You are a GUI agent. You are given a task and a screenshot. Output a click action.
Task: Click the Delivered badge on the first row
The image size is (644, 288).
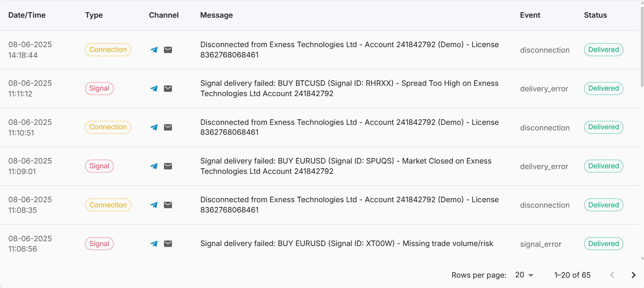tap(603, 49)
